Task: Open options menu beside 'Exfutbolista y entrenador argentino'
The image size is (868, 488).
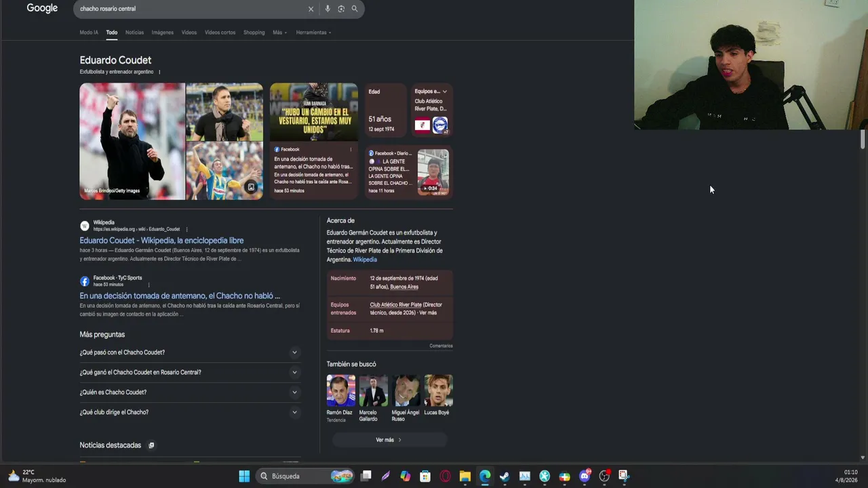Action: [159, 72]
